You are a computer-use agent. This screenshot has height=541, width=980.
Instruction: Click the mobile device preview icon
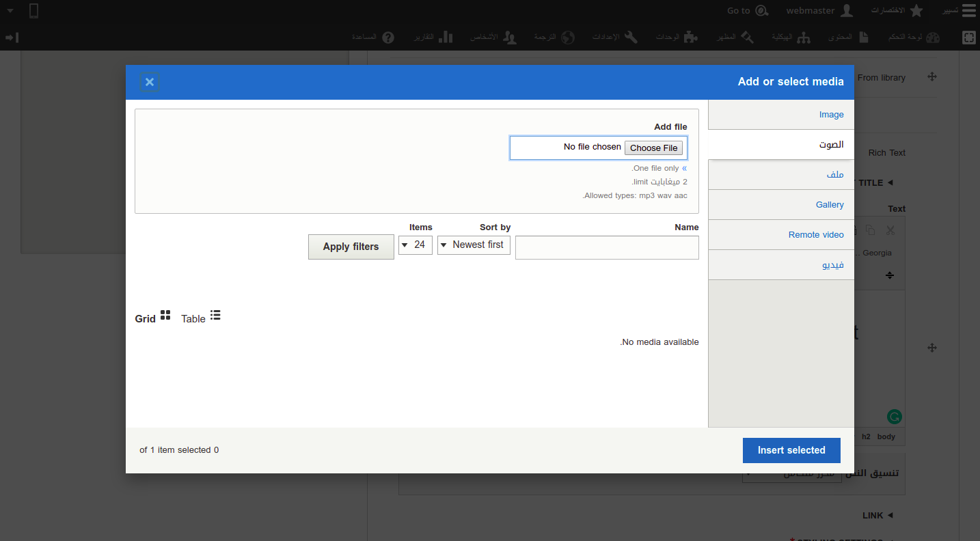pos(34,10)
